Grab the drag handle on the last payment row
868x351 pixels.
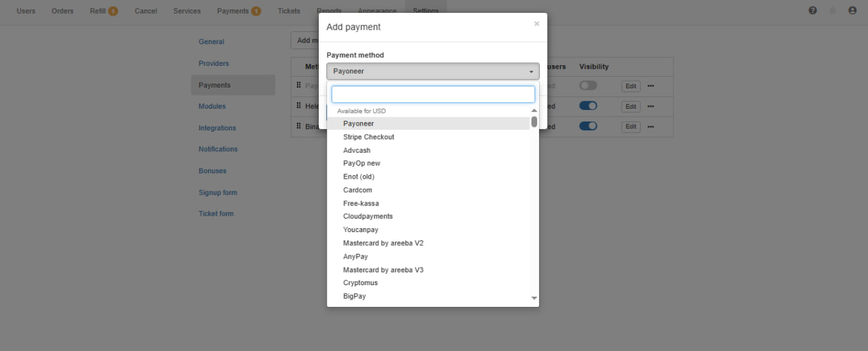point(298,126)
